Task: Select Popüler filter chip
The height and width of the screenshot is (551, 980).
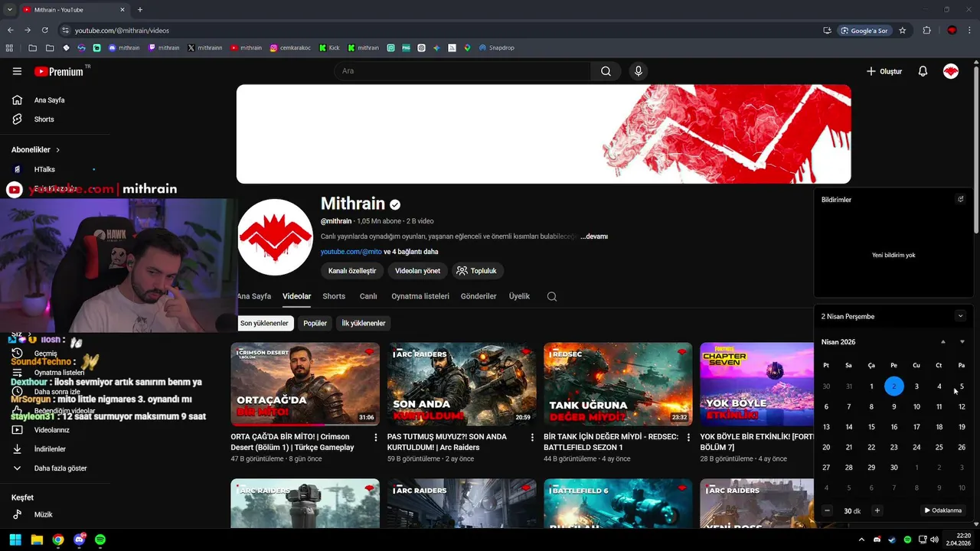Action: pyautogui.click(x=315, y=324)
